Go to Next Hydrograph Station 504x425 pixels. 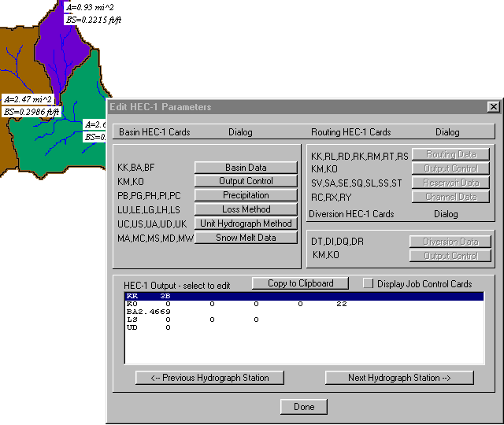pos(399,378)
